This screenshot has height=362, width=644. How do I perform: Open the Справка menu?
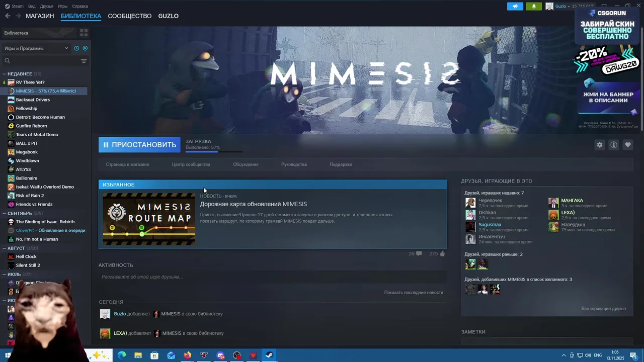[80, 6]
